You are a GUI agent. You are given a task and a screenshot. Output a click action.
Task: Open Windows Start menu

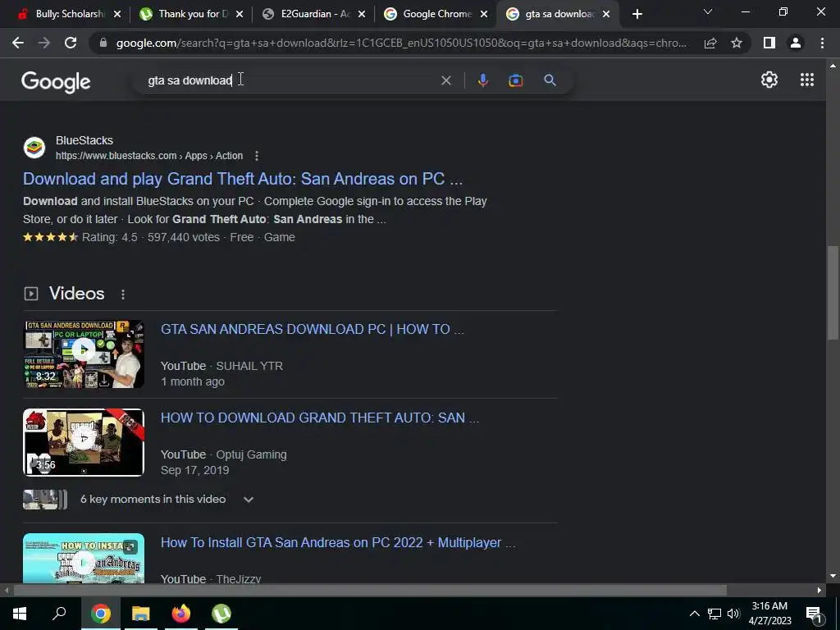(20, 614)
